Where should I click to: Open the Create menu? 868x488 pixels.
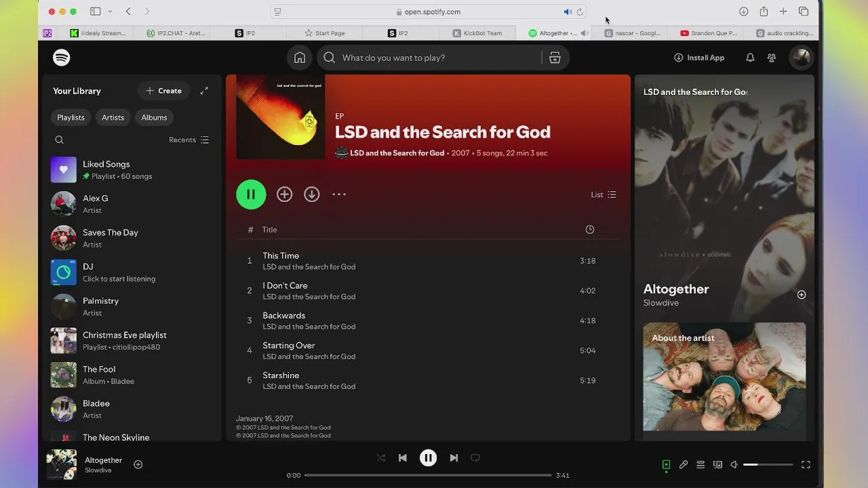tap(164, 91)
